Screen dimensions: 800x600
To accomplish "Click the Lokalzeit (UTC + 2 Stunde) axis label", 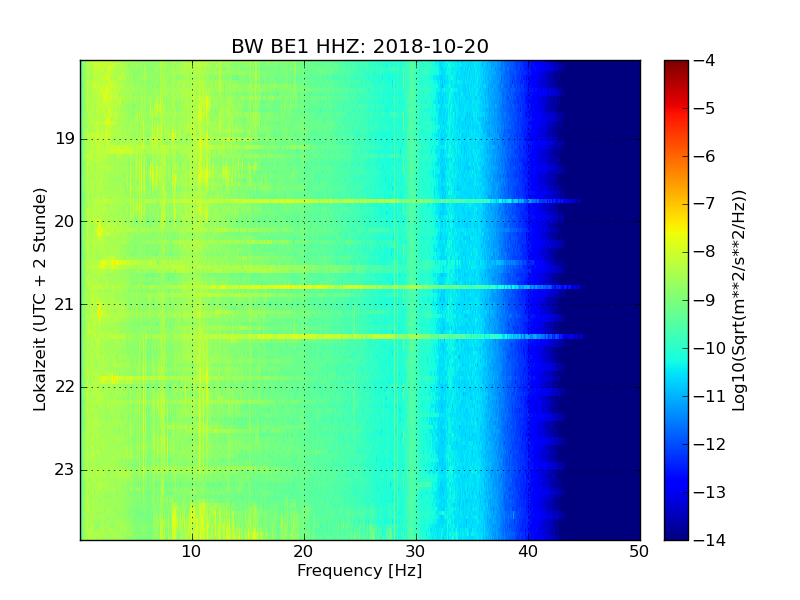I will (x=40, y=300).
